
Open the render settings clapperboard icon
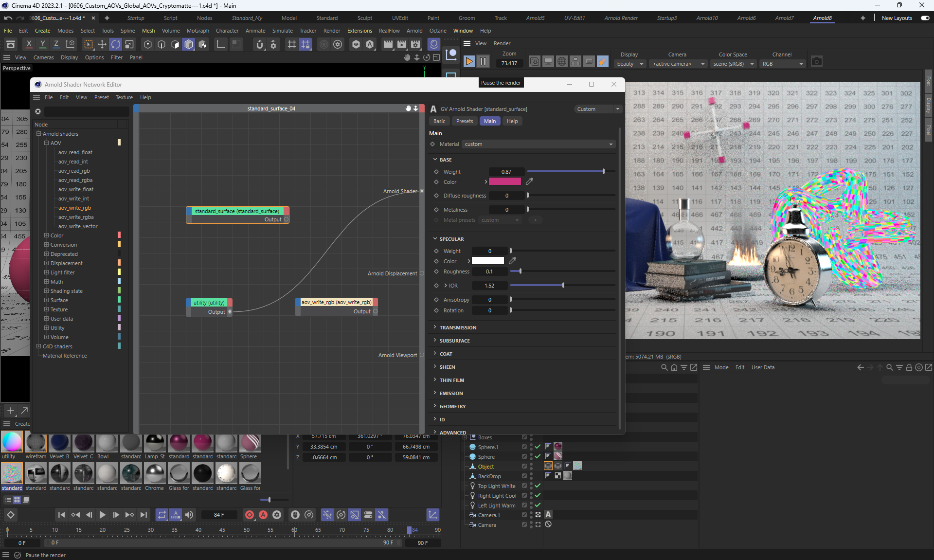tap(415, 44)
